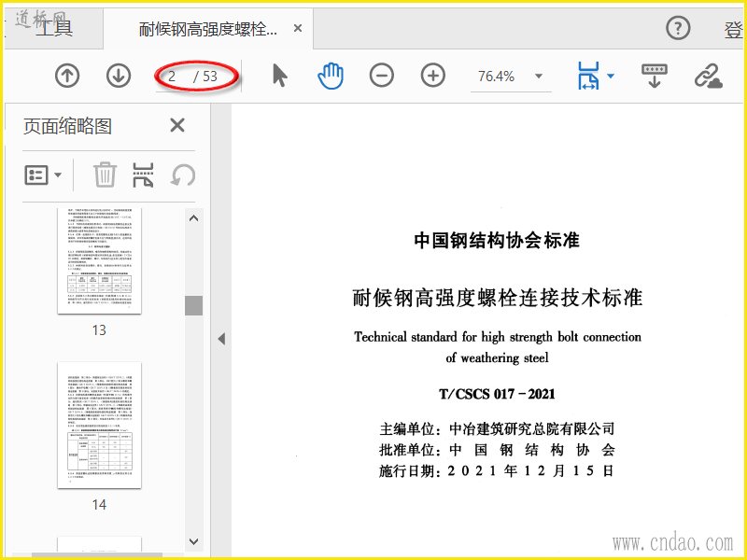Go to next page with down arrow
Screen dimensions: 747x560
[x=119, y=76]
